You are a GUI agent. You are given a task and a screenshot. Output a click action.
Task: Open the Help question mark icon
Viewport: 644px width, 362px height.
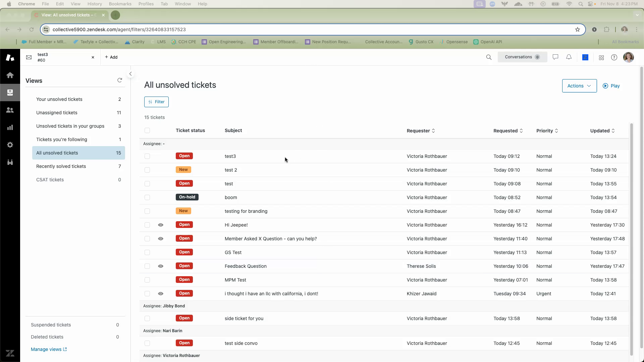tap(614, 57)
